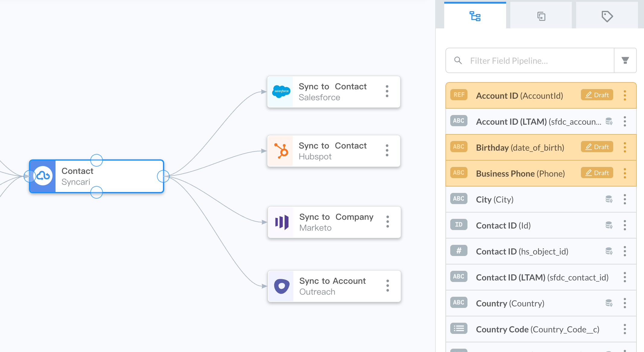
Task: Select Business Phone (Phone) field
Action: coord(541,173)
